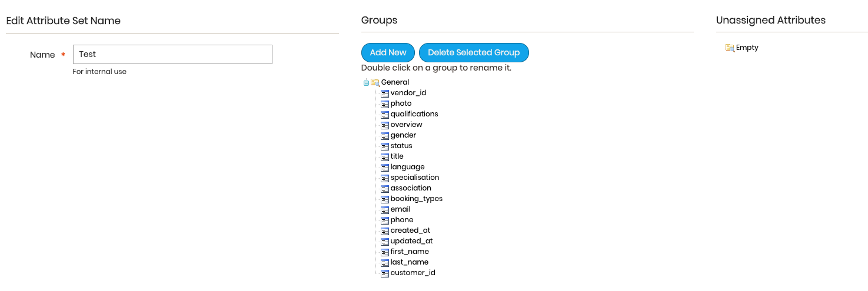Collapse the General group tree

366,83
